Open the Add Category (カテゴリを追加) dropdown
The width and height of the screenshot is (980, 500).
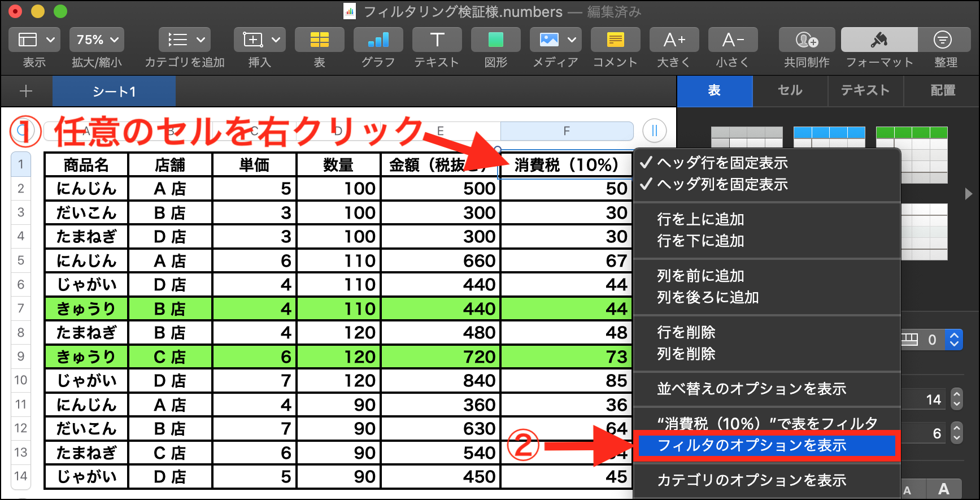click(185, 40)
